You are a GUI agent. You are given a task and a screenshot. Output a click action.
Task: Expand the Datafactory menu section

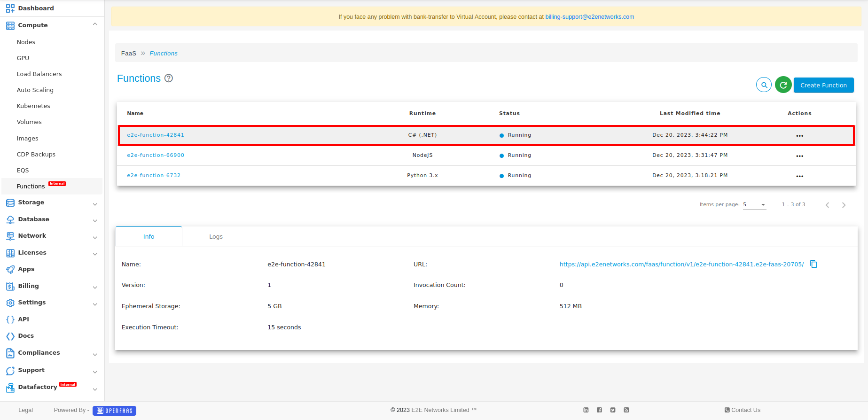point(95,389)
